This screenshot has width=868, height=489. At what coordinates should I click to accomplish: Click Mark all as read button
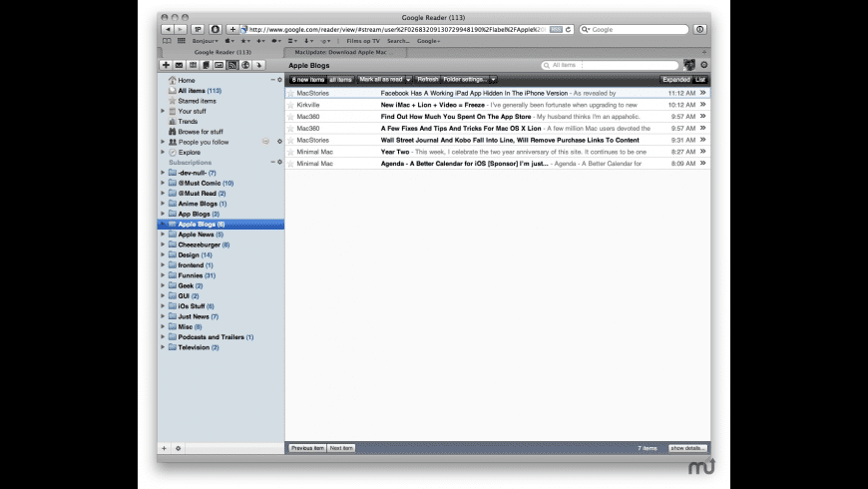click(381, 80)
